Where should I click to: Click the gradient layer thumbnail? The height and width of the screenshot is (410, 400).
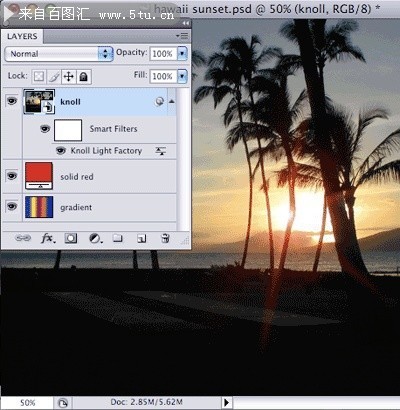coord(39,207)
